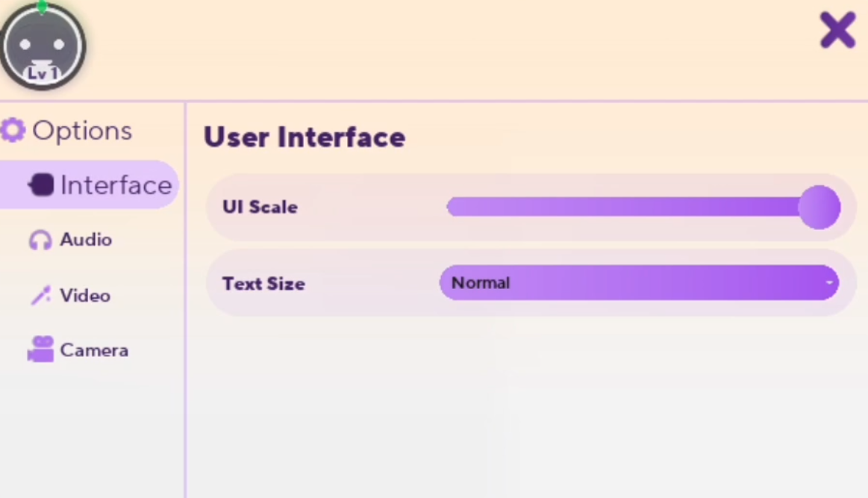Screen dimensions: 868x498
Task: Click the Normal value in Text Size
Action: [481, 283]
